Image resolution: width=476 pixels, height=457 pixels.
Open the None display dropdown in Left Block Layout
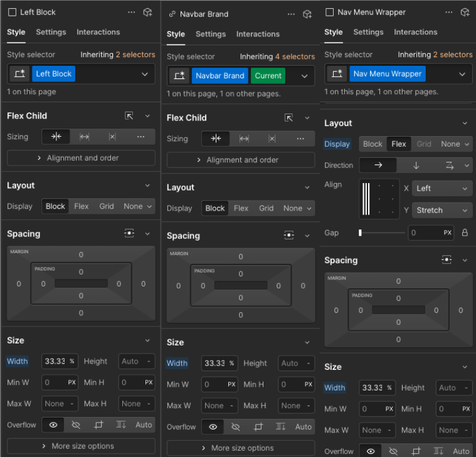click(137, 206)
